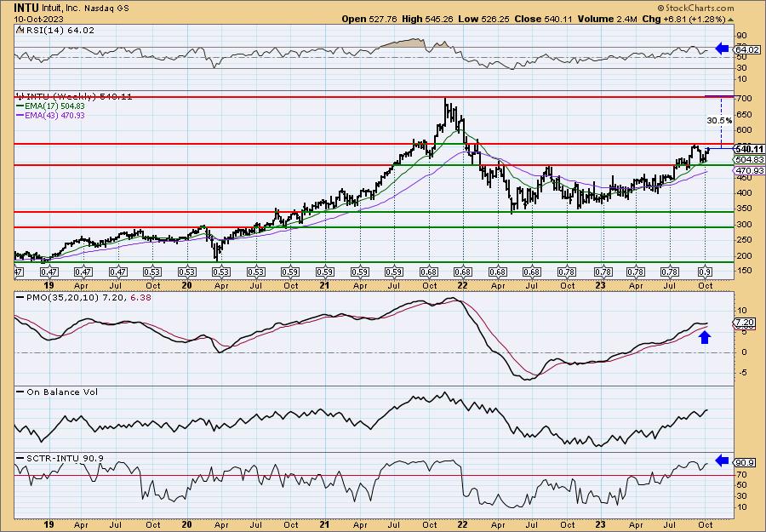The image size is (766, 532).
Task: Click the RSI(14) 64.02 legend label
Action: (60, 30)
